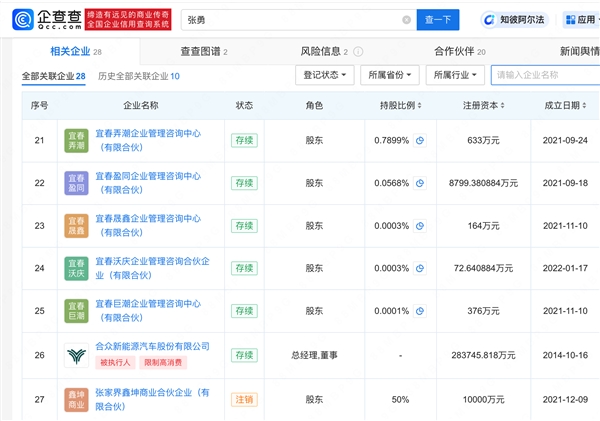Viewport: 600px width, 421px height.
Task: Click the 限制高消费 risk tag
Action: click(x=163, y=362)
